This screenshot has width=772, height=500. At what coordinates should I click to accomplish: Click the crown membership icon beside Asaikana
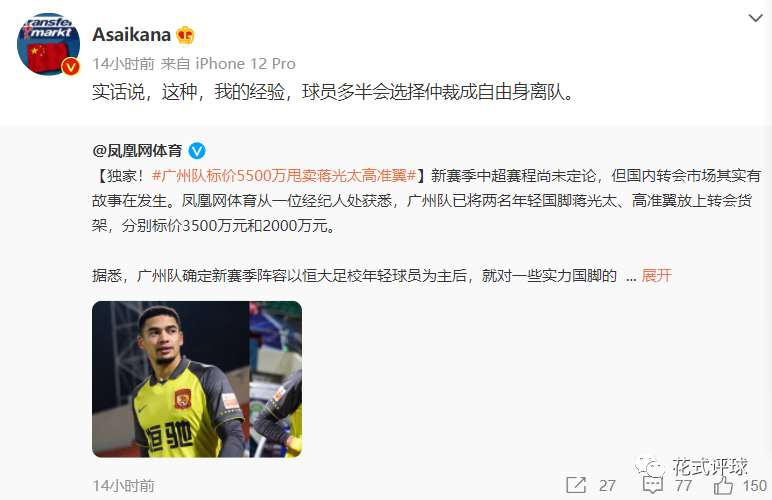[186, 35]
